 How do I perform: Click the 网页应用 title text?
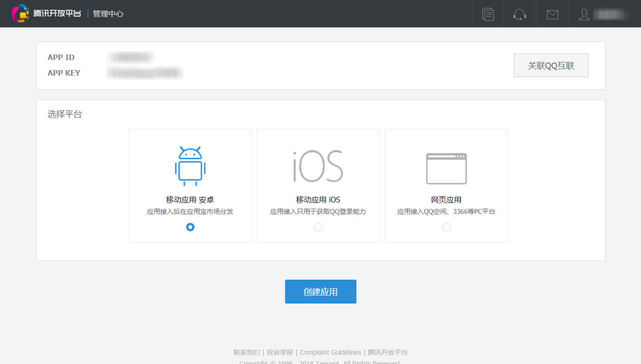[x=446, y=200]
